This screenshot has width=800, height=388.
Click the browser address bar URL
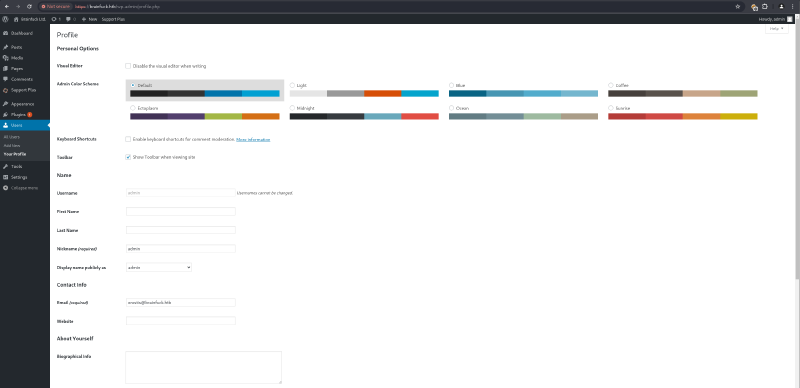pyautogui.click(x=117, y=7)
